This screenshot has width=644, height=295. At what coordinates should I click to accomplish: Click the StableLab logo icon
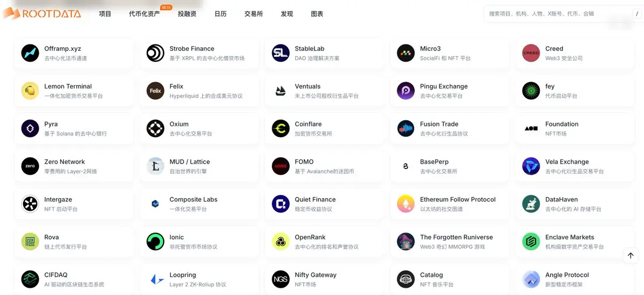281,53
